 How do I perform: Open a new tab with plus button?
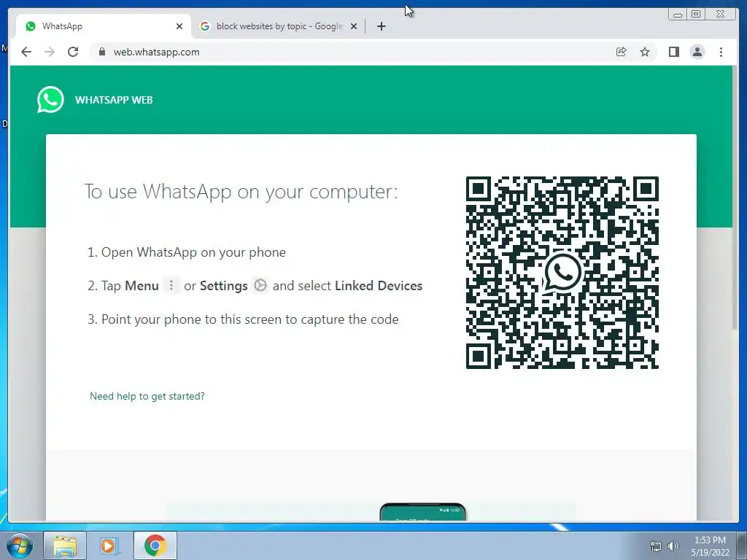point(381,26)
